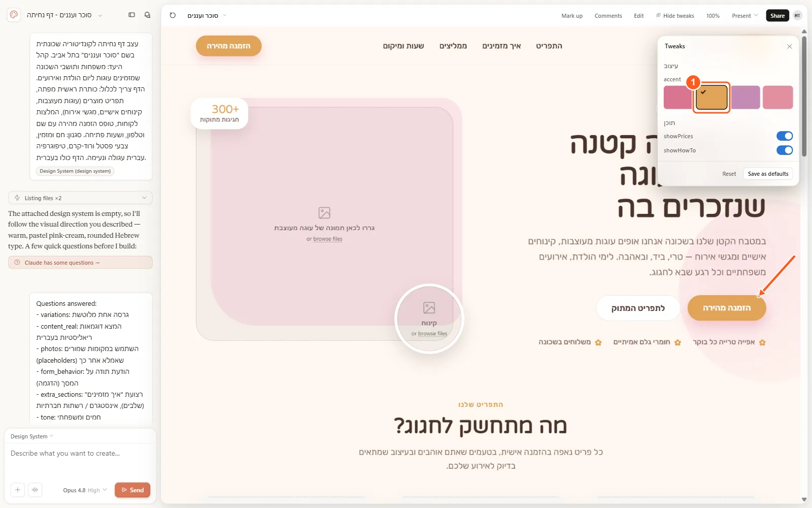Click the Send button

coord(132,490)
